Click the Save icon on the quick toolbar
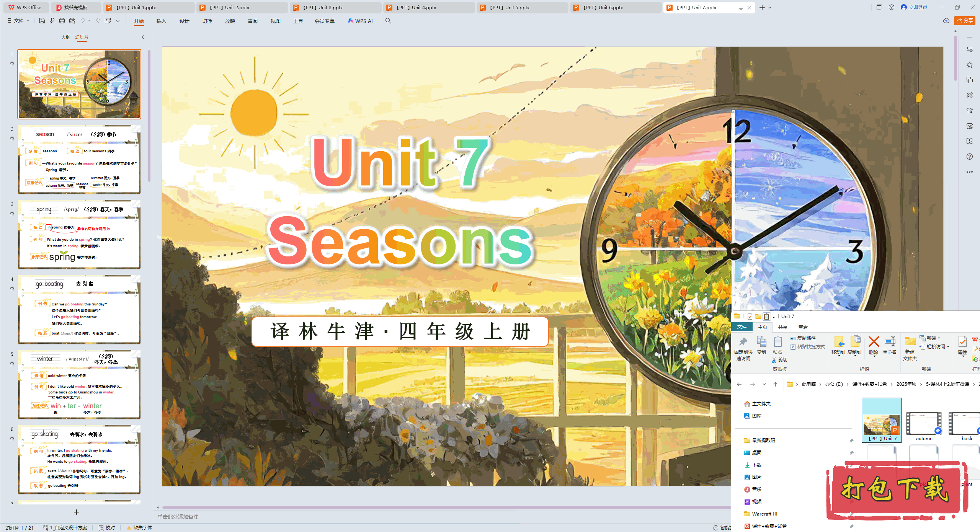This screenshot has height=532, width=980. point(42,21)
